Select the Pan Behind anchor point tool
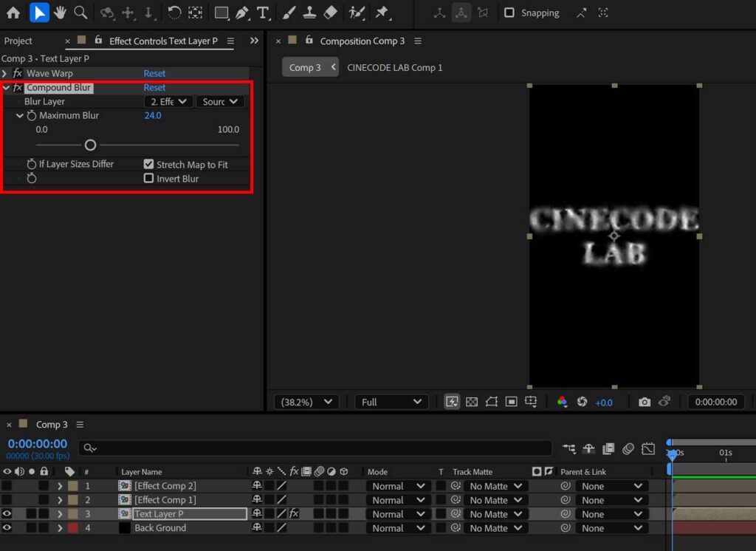This screenshot has width=756, height=551. pos(195,13)
